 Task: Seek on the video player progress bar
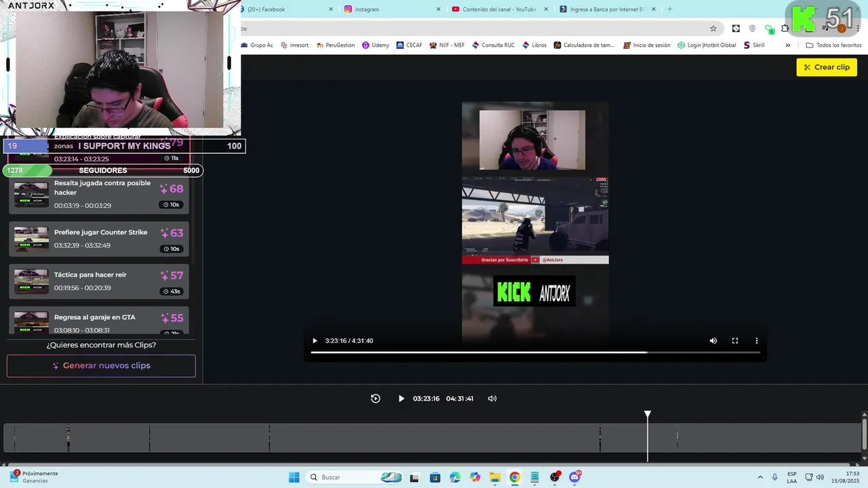pos(535,352)
